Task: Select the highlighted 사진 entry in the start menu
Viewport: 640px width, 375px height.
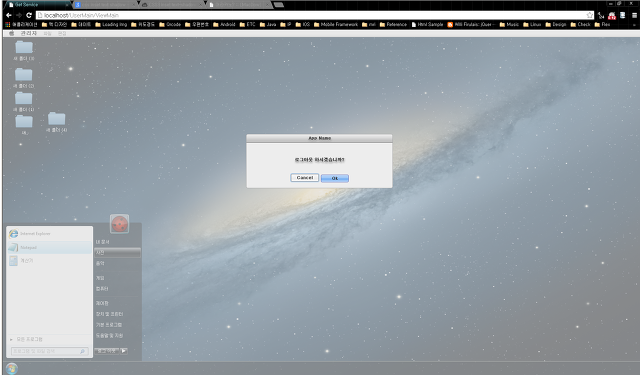Action: click(x=118, y=253)
